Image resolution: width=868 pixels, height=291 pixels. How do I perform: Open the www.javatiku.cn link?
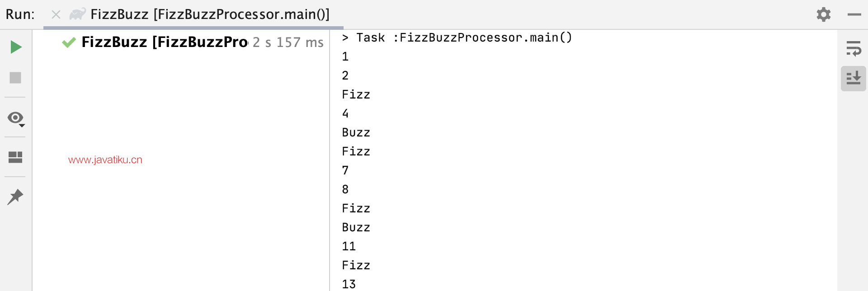coord(105,160)
